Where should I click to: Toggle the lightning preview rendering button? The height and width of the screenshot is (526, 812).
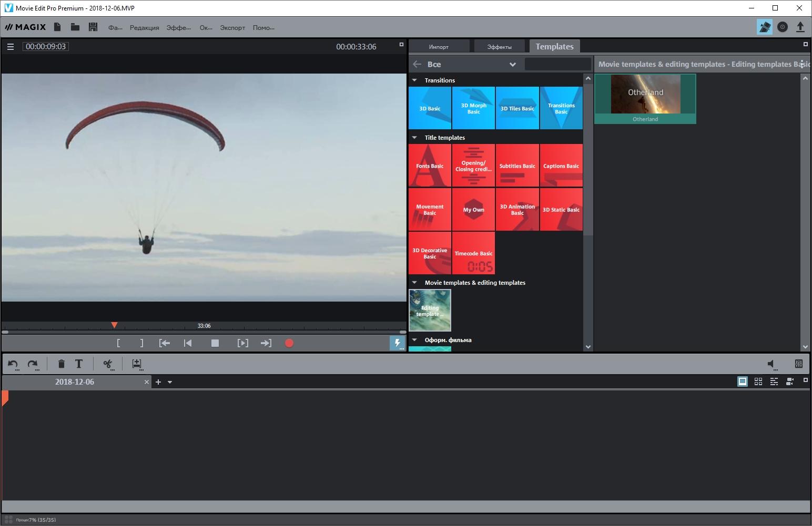click(397, 343)
